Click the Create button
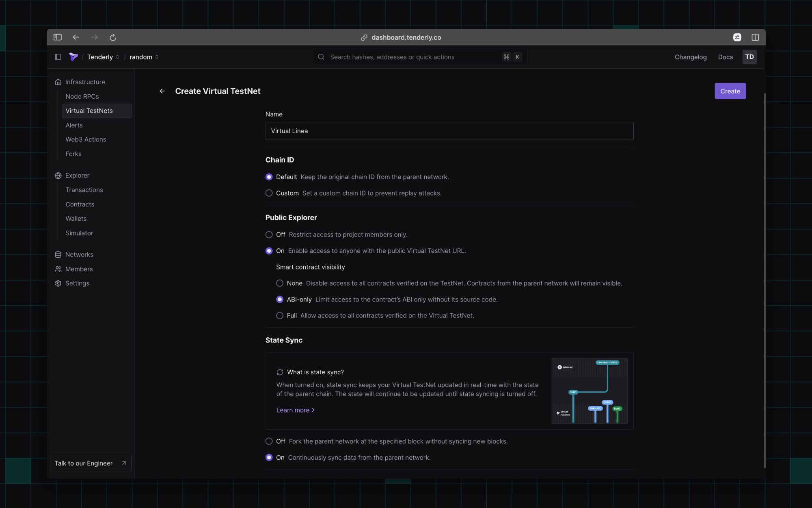 click(x=730, y=91)
